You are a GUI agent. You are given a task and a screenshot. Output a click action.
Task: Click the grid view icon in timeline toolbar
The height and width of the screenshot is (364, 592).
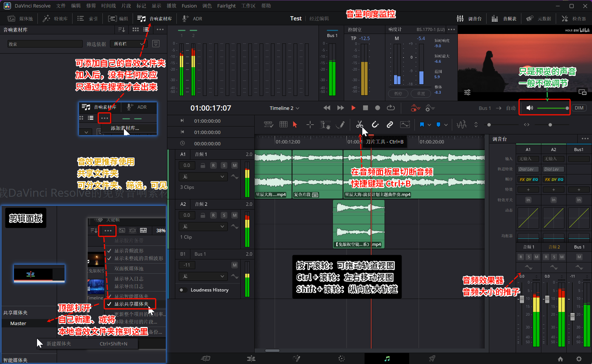click(283, 124)
